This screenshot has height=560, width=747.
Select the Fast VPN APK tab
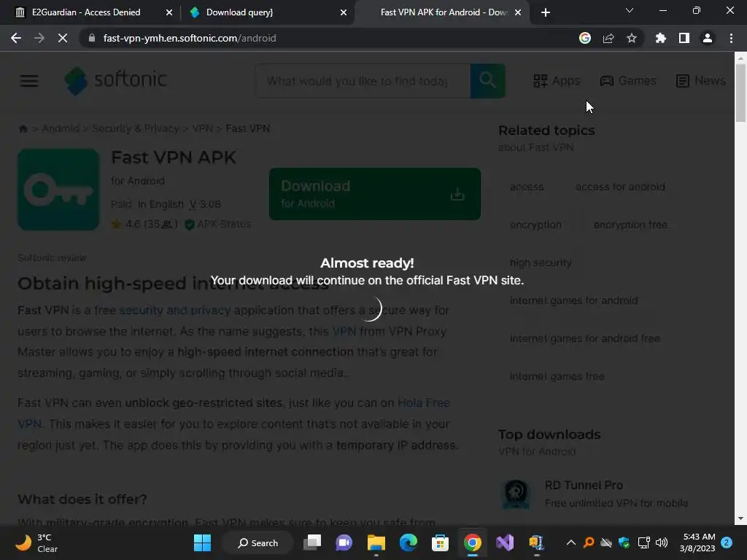(x=444, y=12)
